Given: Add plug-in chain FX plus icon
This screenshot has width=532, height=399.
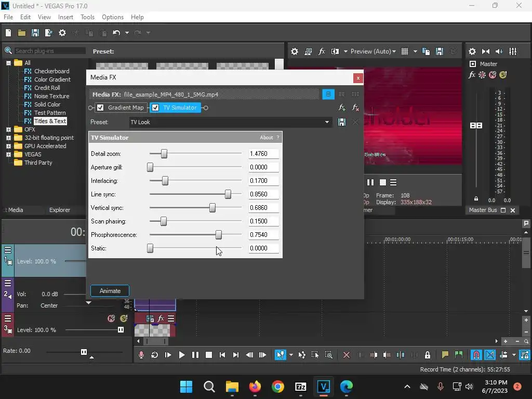Looking at the screenshot, I should (x=342, y=108).
